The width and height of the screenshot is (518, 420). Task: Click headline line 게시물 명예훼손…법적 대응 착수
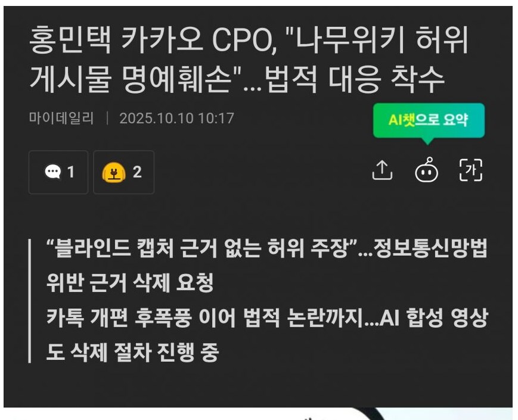[x=237, y=80]
